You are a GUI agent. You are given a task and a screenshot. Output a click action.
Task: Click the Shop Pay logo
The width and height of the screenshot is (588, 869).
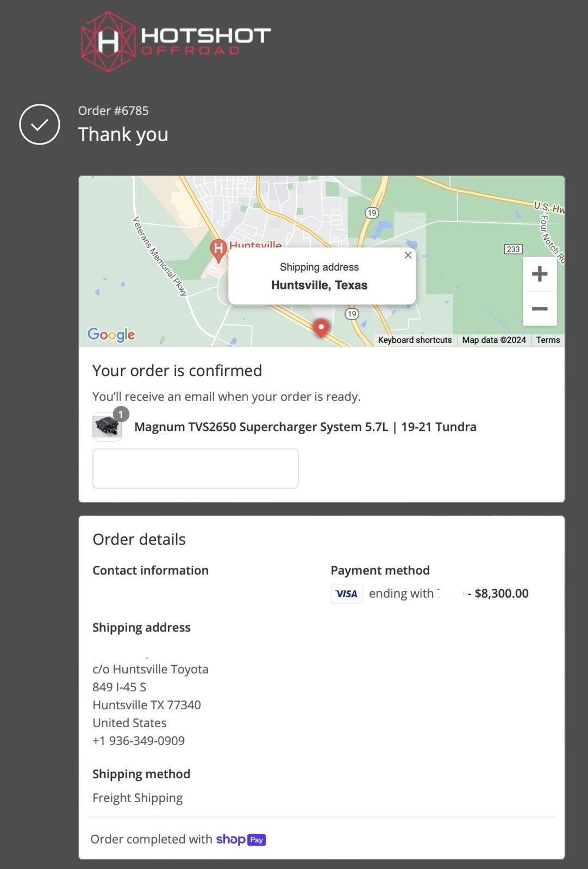pos(241,840)
